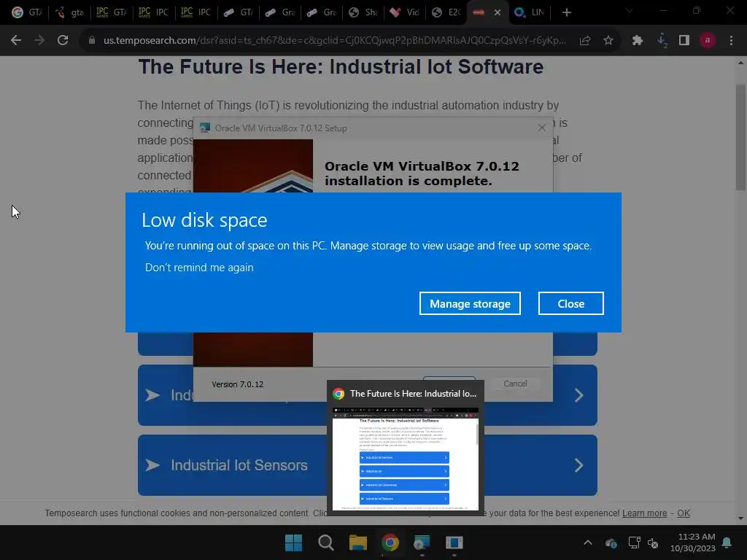The width and height of the screenshot is (747, 560).
Task: Show hidden tray icons chevron
Action: pos(588,542)
